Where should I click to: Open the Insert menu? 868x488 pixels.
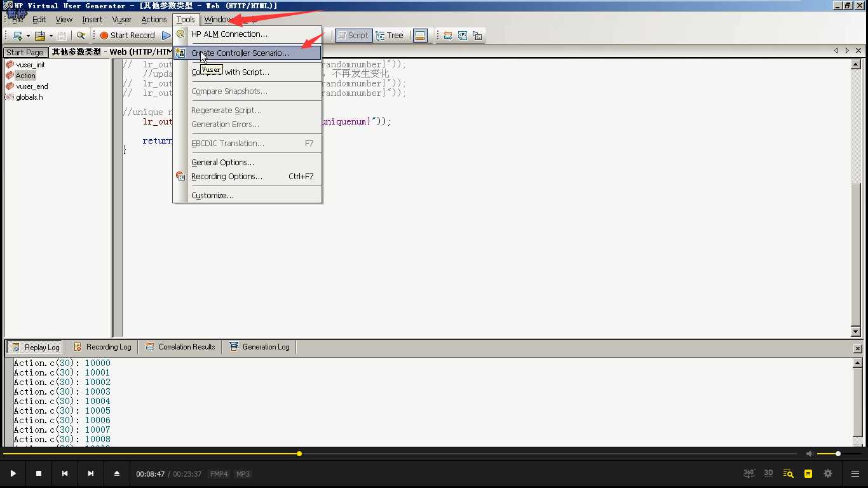click(x=92, y=20)
